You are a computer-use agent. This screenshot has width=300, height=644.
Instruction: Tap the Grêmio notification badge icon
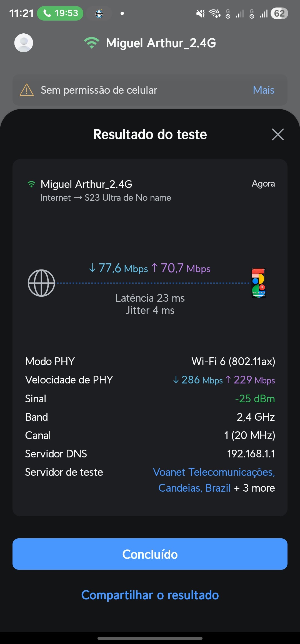(99, 13)
